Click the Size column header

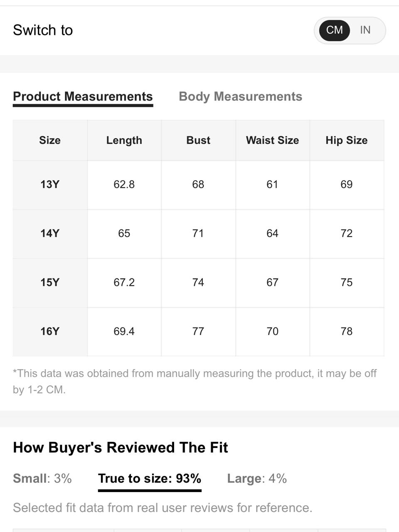click(x=50, y=140)
